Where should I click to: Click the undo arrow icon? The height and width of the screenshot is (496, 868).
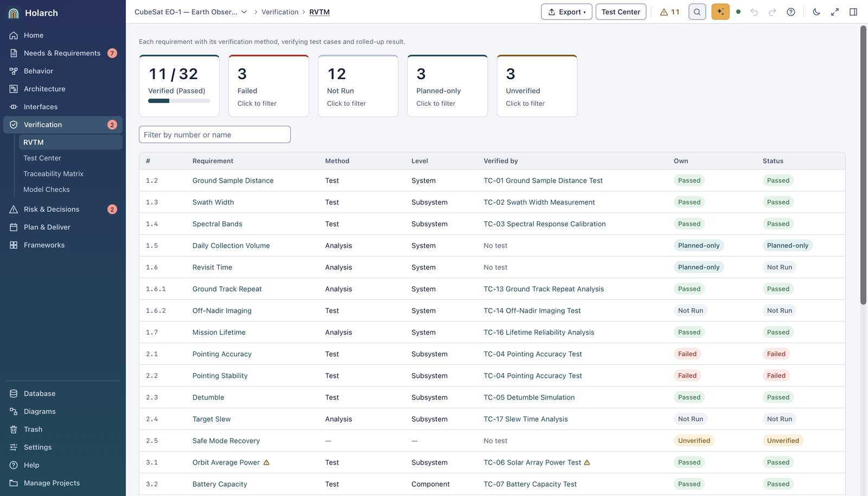754,12
